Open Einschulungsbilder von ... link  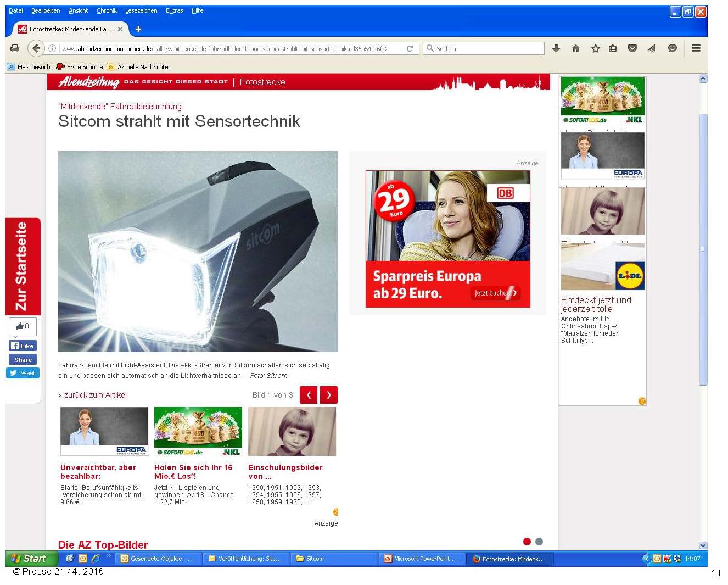click(285, 472)
